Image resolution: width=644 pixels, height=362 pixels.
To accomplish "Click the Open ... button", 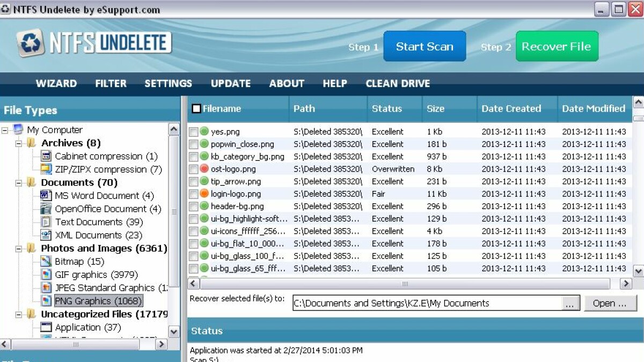I will pos(610,303).
